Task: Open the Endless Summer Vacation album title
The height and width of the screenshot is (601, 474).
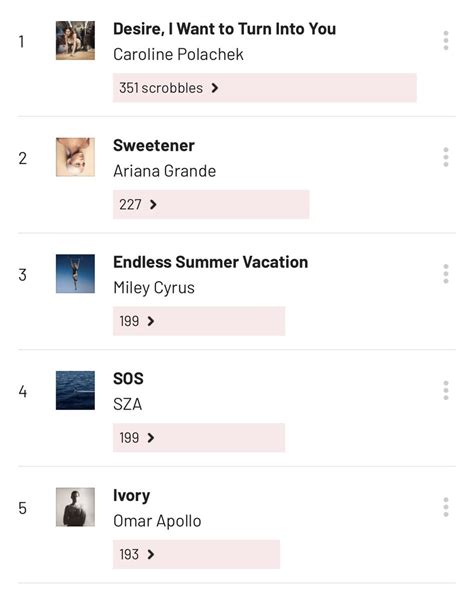Action: pyautogui.click(x=210, y=262)
